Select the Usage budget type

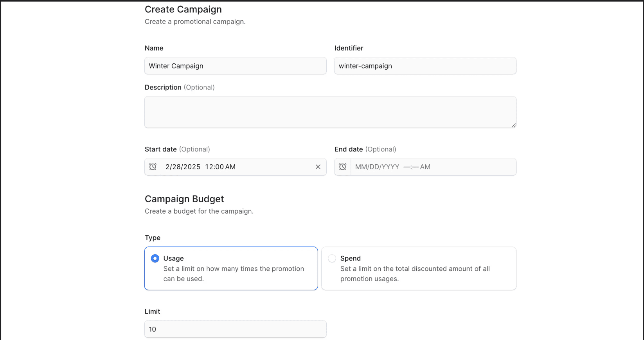[155, 258]
